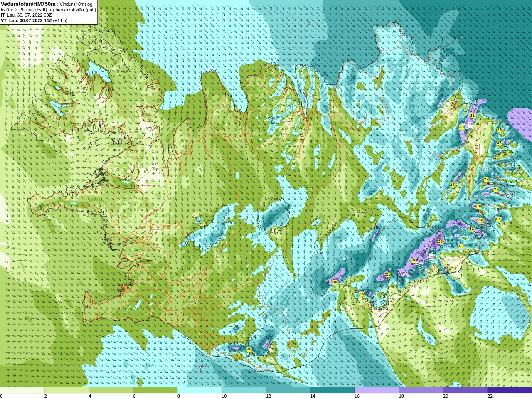Choose the 10–12 m/s legend color band

pyautogui.click(x=244, y=390)
